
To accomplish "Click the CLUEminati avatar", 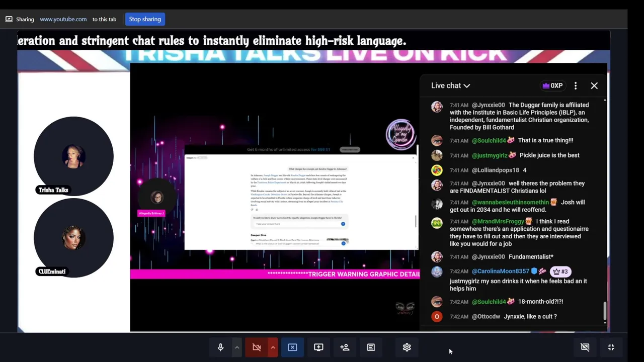I will pos(73,238).
